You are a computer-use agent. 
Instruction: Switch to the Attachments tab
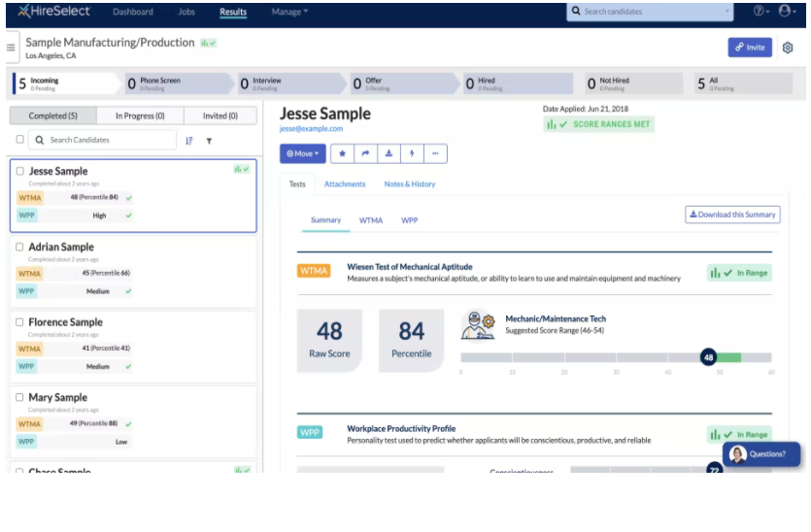(x=345, y=184)
